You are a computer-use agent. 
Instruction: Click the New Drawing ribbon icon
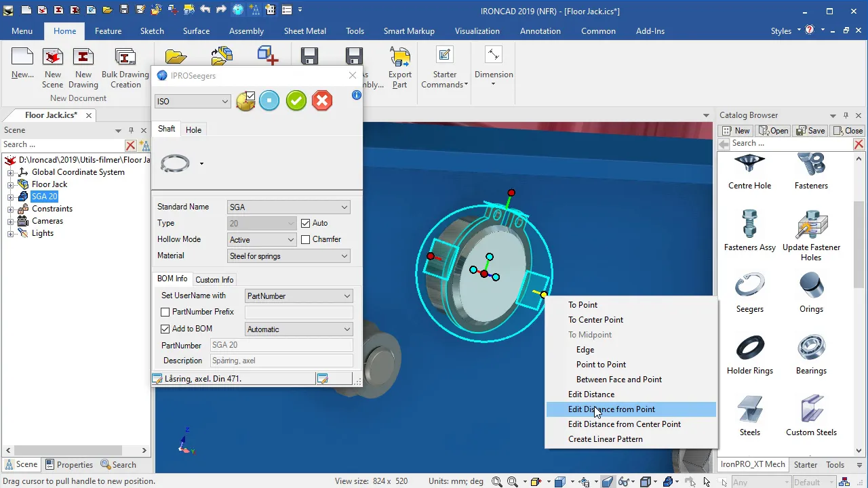[83, 68]
